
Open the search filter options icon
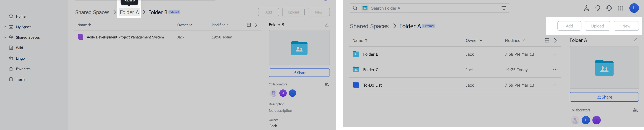click(504, 8)
